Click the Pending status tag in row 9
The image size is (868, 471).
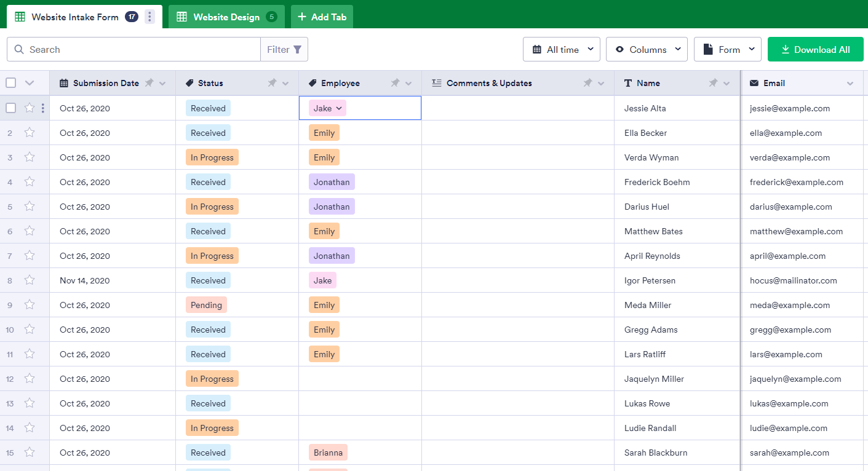pyautogui.click(x=206, y=305)
